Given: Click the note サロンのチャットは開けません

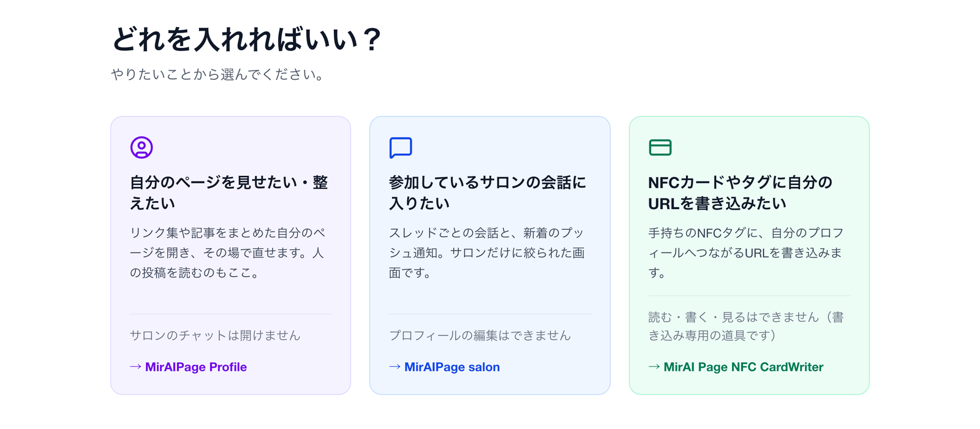Looking at the screenshot, I should [x=215, y=335].
